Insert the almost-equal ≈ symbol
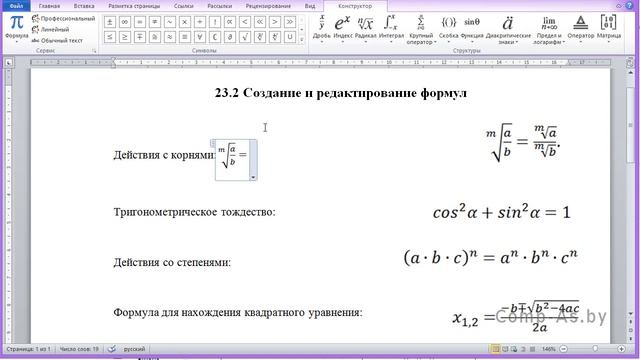 (x=170, y=37)
